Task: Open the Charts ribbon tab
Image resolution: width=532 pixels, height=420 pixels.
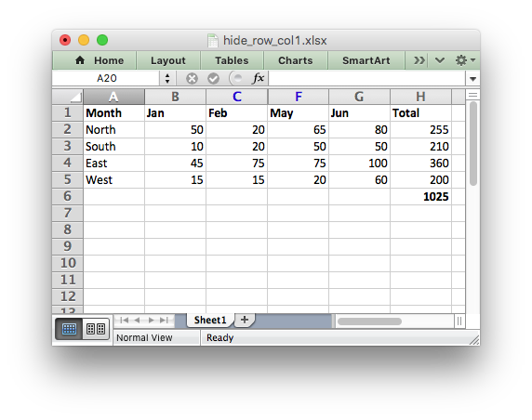Action: [x=296, y=60]
